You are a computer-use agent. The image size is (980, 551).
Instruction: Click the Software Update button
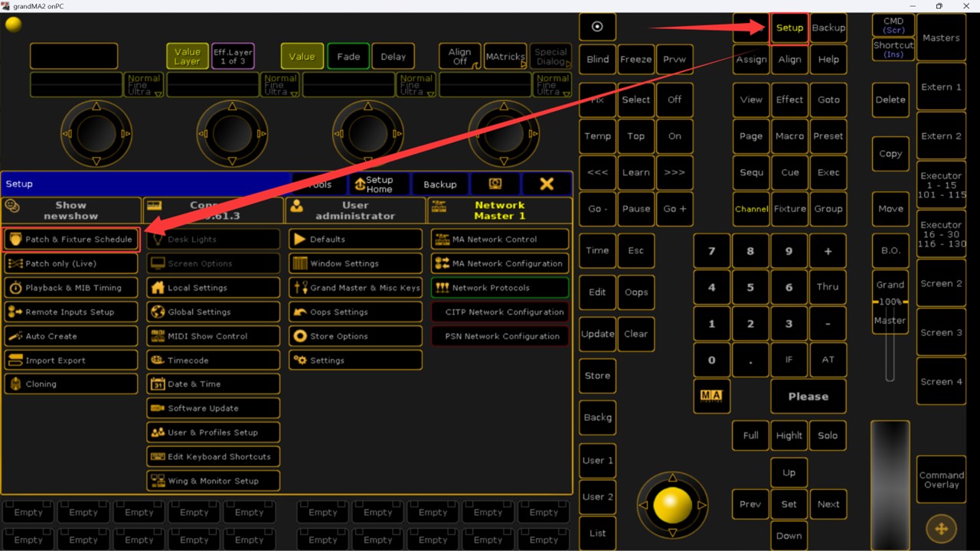(213, 409)
